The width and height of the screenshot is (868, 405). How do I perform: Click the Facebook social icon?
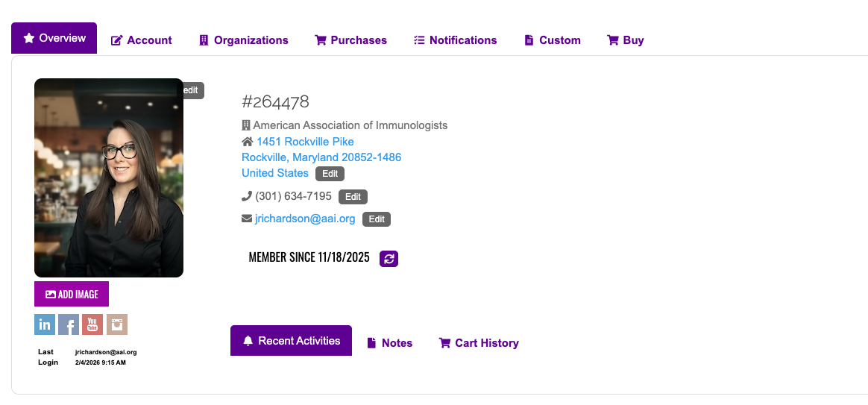click(69, 324)
